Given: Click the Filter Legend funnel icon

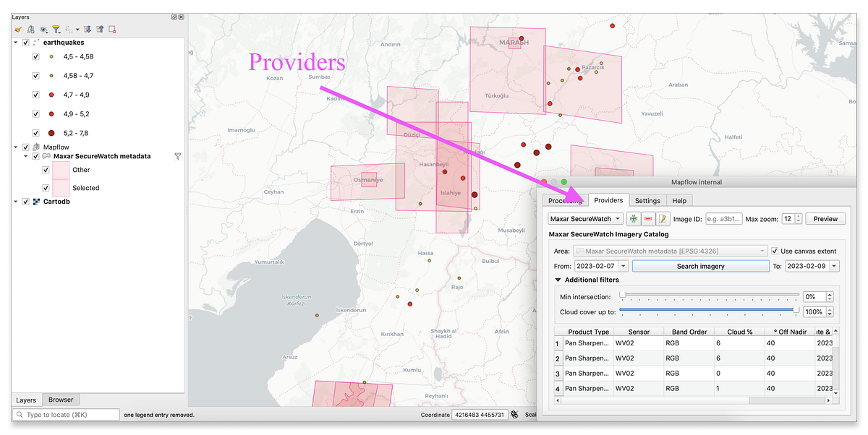Looking at the screenshot, I should (x=56, y=29).
